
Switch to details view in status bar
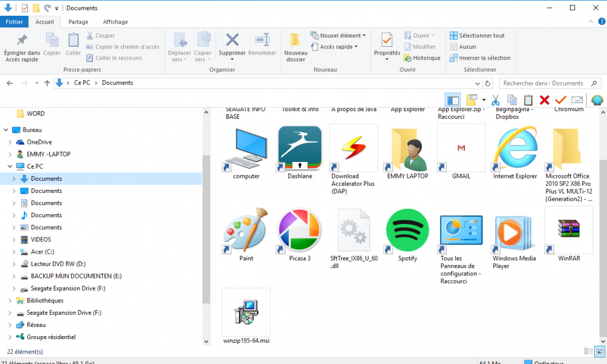click(x=588, y=351)
